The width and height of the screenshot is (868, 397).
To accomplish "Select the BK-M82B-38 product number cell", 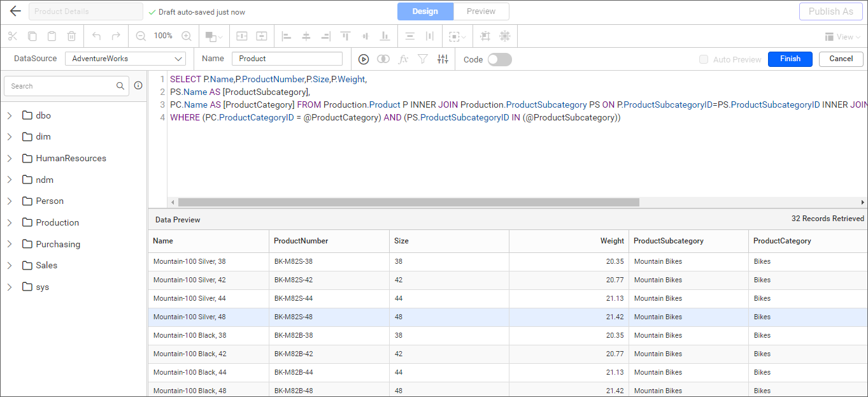I will point(329,336).
